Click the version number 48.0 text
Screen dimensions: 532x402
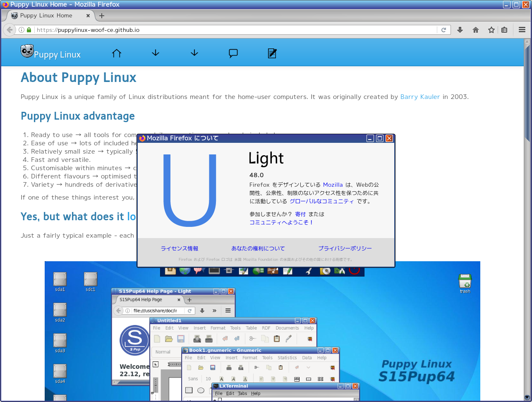click(x=256, y=175)
